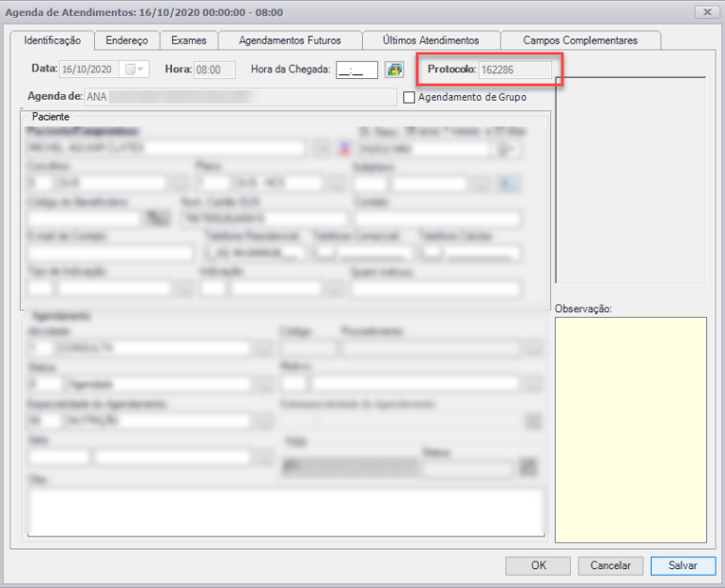The height and width of the screenshot is (588, 725).
Task: Switch to the Identificação tab
Action: tap(53, 40)
